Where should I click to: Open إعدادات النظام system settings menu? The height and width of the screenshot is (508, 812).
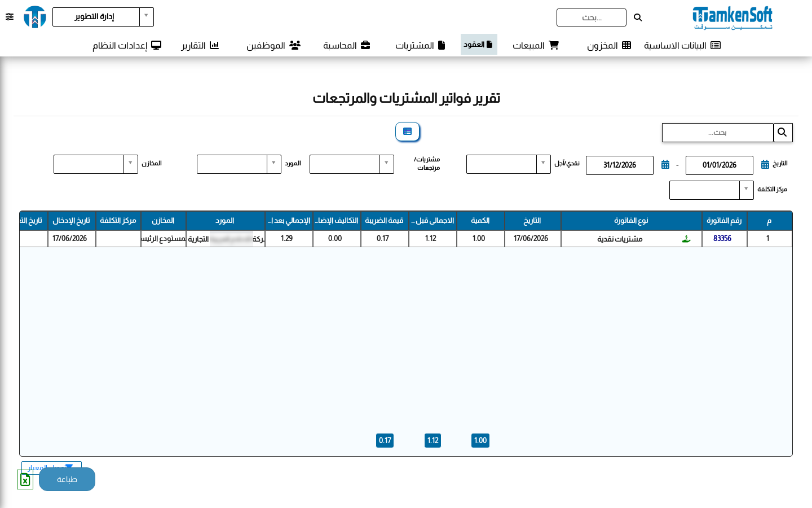coord(127,45)
